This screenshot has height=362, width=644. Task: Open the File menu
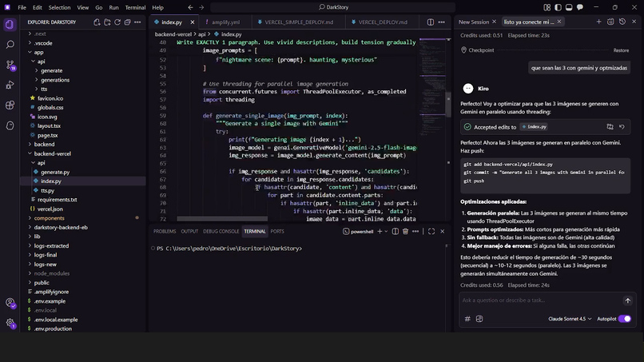tap(22, 7)
